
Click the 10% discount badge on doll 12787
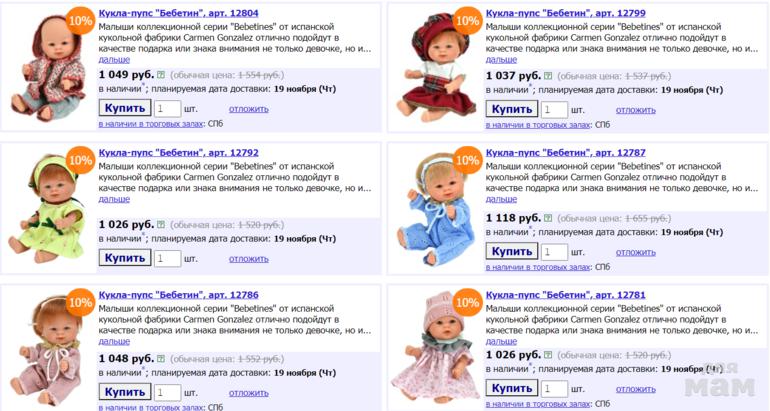pyautogui.click(x=467, y=160)
